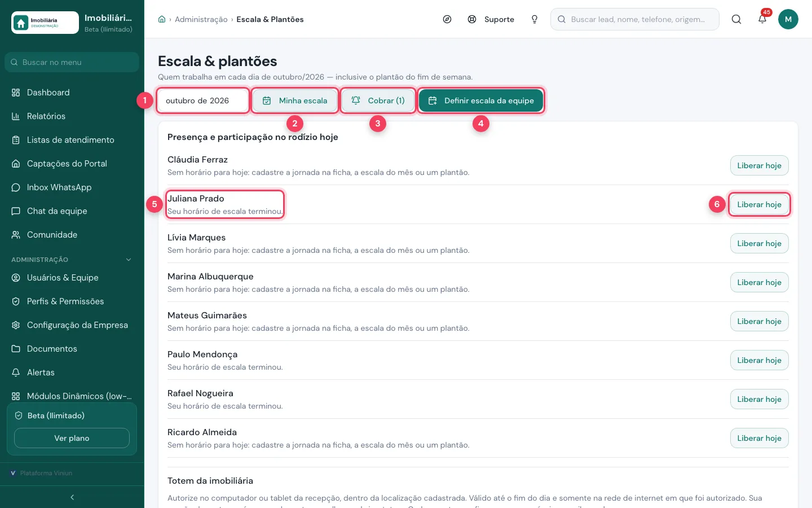Open Configuração da Empresa
Viewport: 812px width, 508px height.
click(72, 325)
